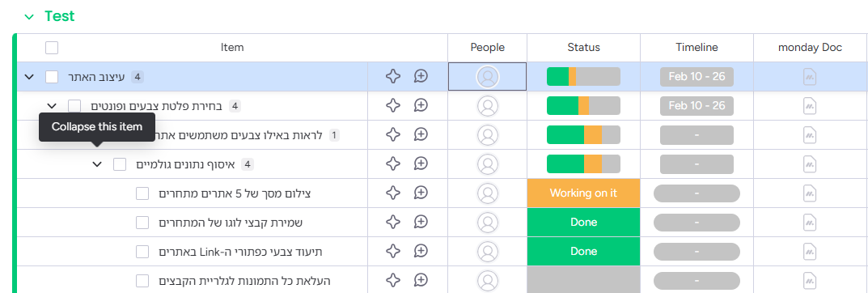Open monday Doc icon in Working on it row
The image size is (868, 293).
point(810,193)
